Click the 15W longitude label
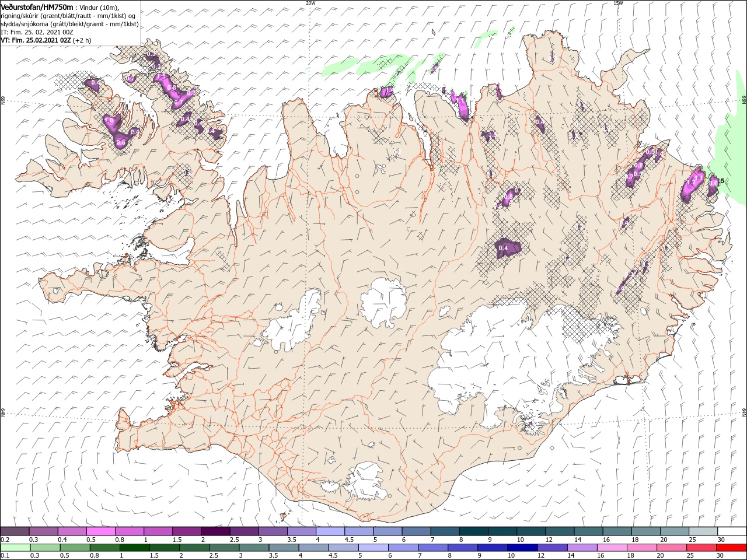 click(x=618, y=2)
